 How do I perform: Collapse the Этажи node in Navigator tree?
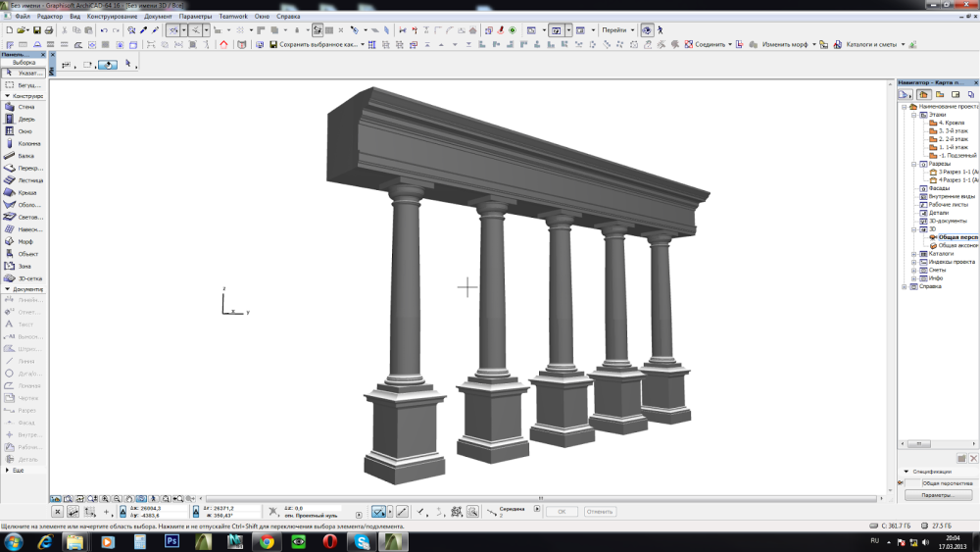click(x=913, y=115)
